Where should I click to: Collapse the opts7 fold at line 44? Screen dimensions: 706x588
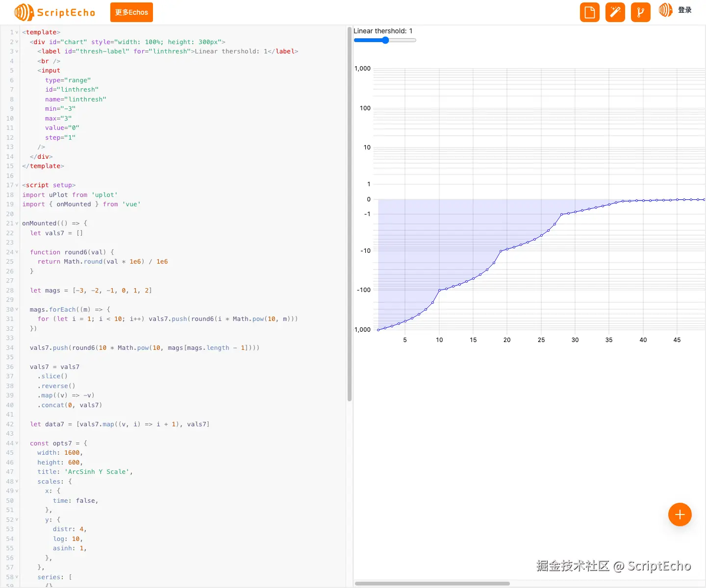17,443
